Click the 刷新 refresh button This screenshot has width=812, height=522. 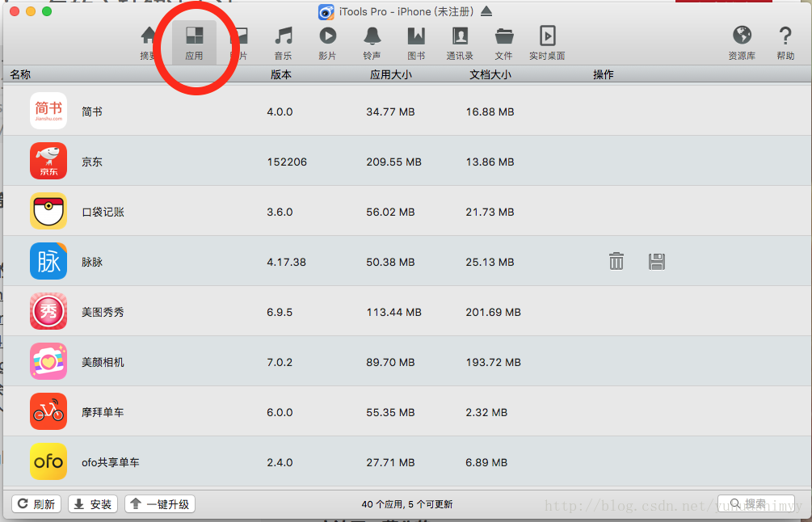point(36,504)
